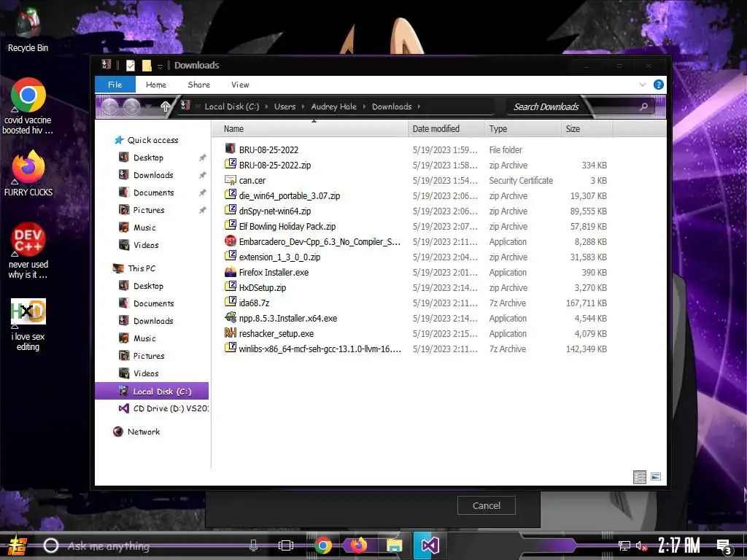Open the Recycle Bin desktop icon

pyautogui.click(x=28, y=29)
